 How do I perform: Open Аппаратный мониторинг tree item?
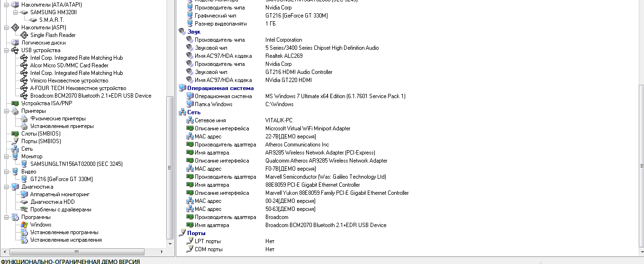coord(60,194)
